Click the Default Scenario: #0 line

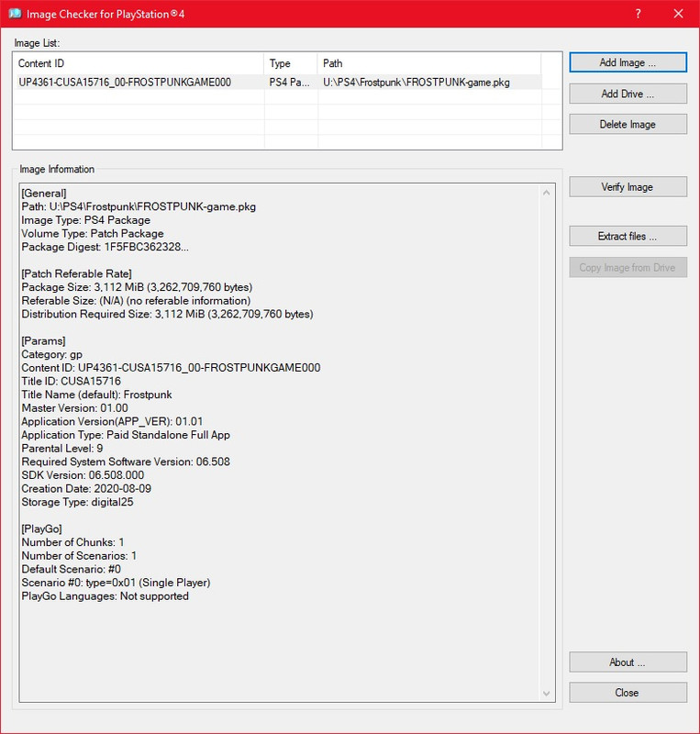[72, 569]
